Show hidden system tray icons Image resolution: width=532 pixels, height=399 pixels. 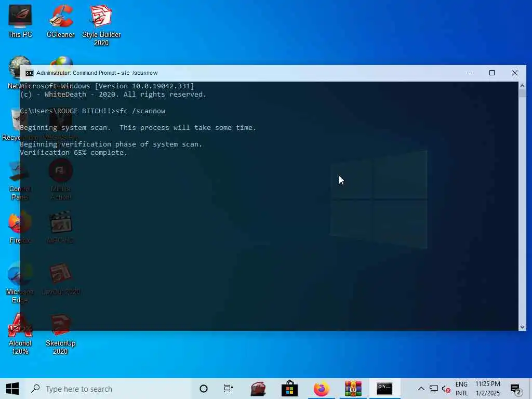421,389
